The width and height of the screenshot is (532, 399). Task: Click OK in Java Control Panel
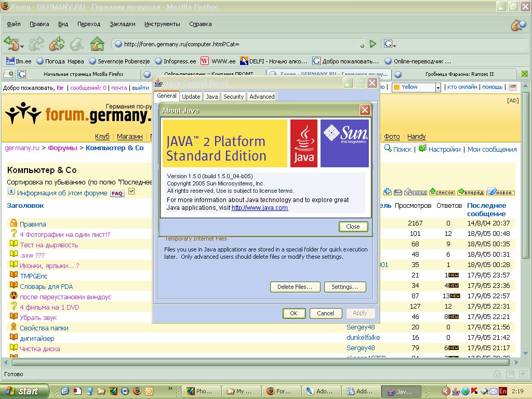click(x=294, y=313)
